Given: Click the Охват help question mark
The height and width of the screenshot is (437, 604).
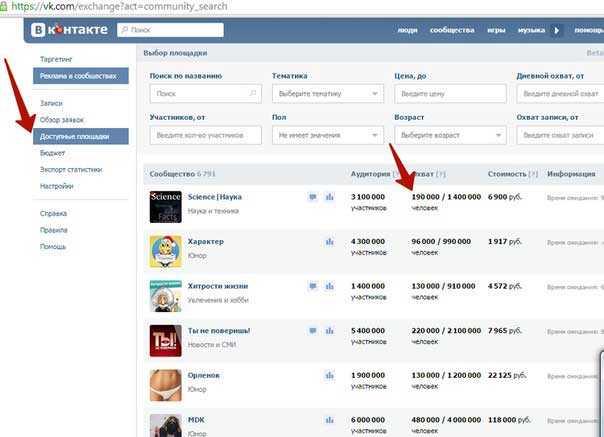Looking at the screenshot, I should click(x=441, y=174).
